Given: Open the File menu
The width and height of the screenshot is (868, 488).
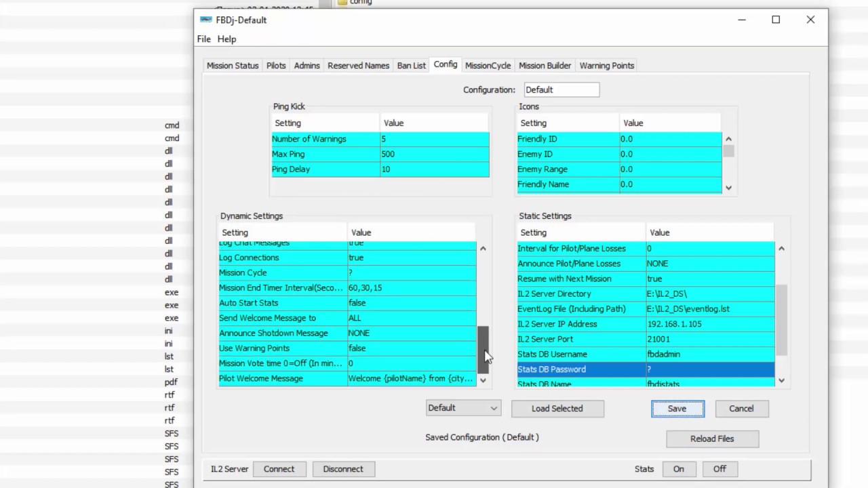Looking at the screenshot, I should pos(204,39).
